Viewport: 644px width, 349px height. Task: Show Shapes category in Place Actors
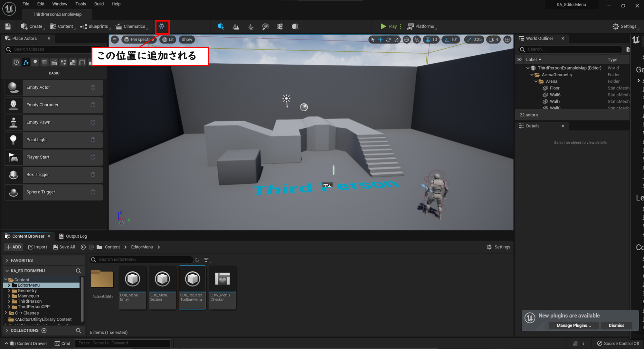[x=44, y=62]
